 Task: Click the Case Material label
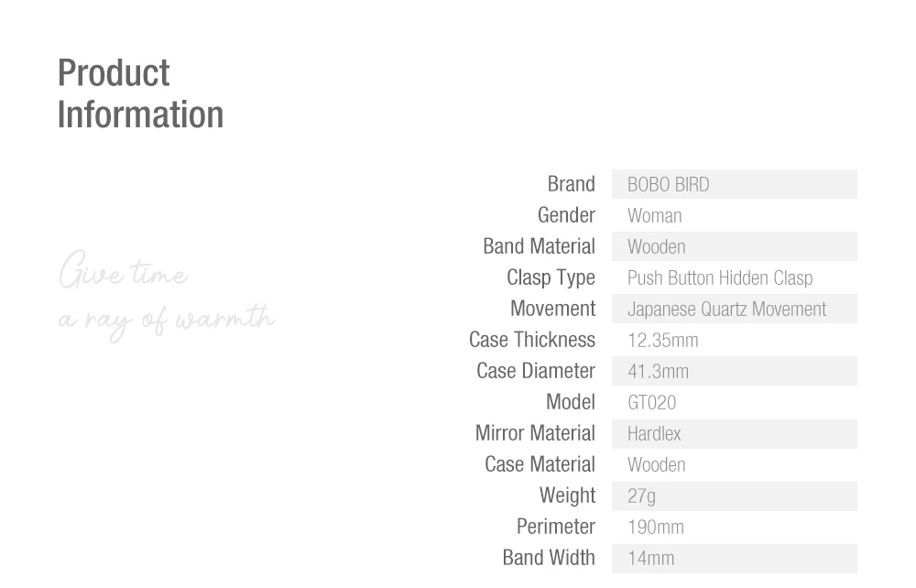coord(540,464)
